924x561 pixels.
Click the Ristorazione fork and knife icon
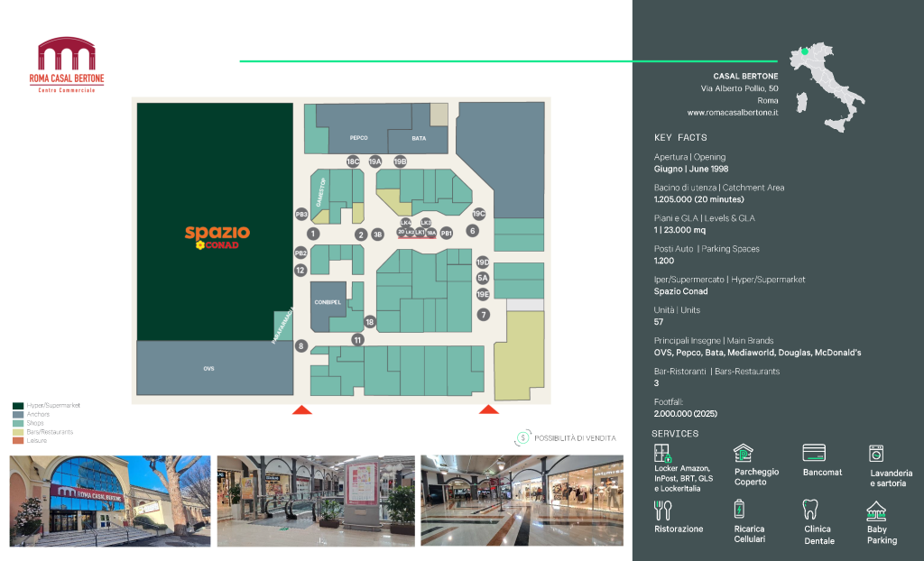[663, 510]
